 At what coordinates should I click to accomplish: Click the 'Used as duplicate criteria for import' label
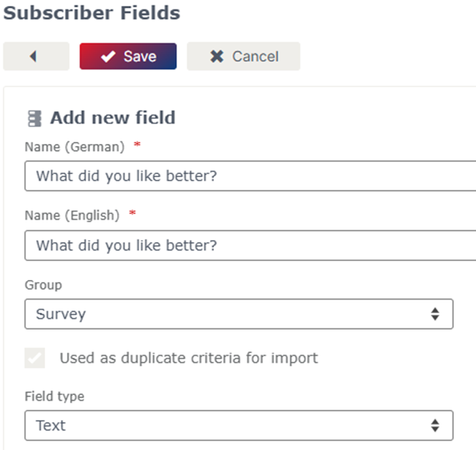tap(189, 358)
